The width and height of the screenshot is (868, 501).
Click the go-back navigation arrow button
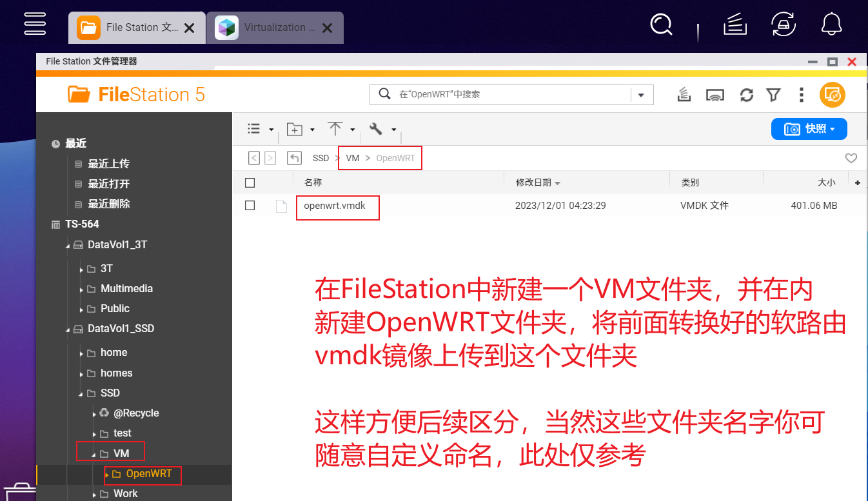[253, 157]
